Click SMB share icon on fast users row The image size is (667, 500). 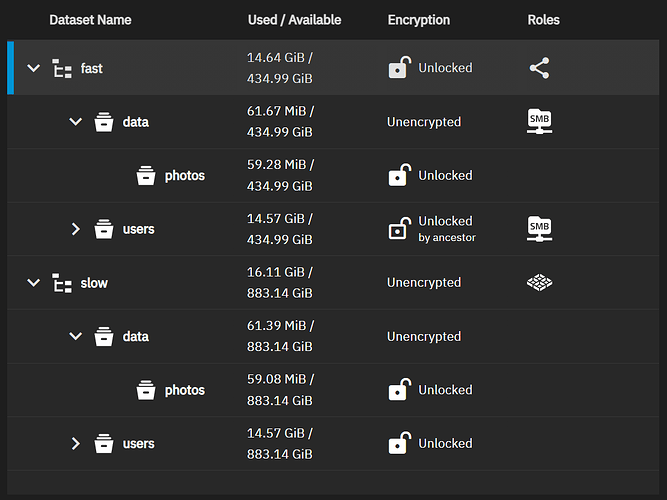pyautogui.click(x=539, y=229)
